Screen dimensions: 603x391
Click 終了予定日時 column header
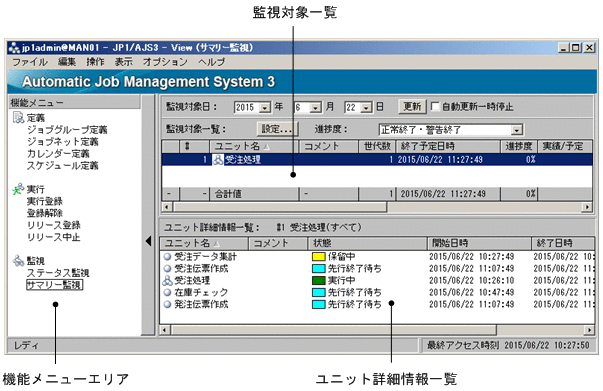pyautogui.click(x=448, y=146)
